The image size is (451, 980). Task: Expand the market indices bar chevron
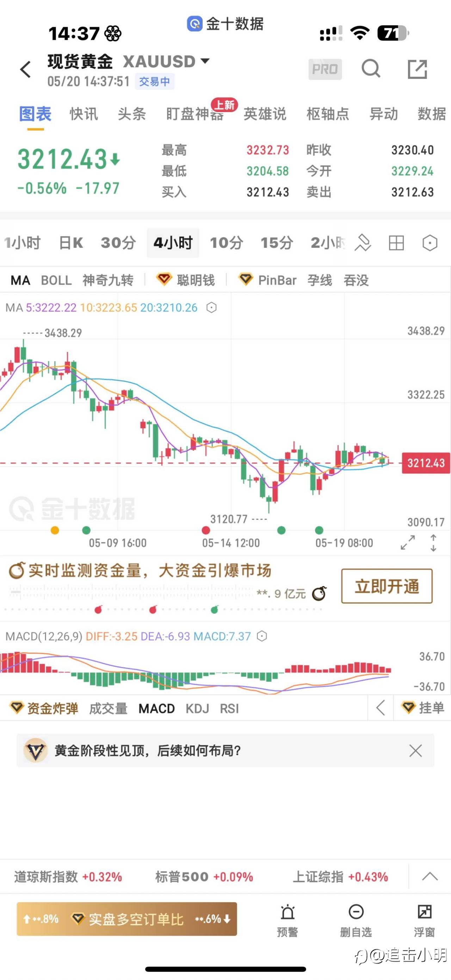(430, 876)
